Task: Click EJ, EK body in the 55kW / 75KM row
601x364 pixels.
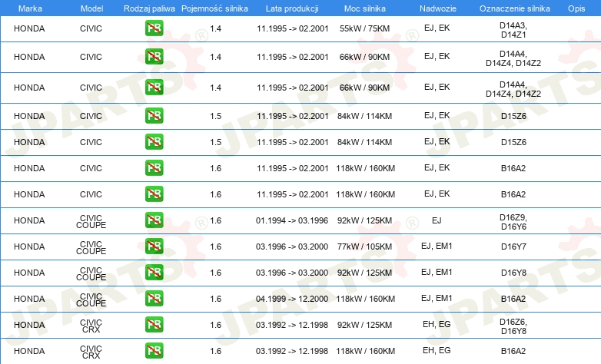Action: (437, 28)
